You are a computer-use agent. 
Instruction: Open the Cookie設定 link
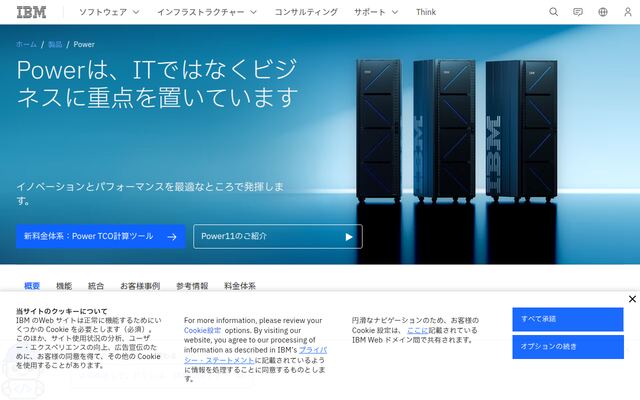click(x=202, y=330)
